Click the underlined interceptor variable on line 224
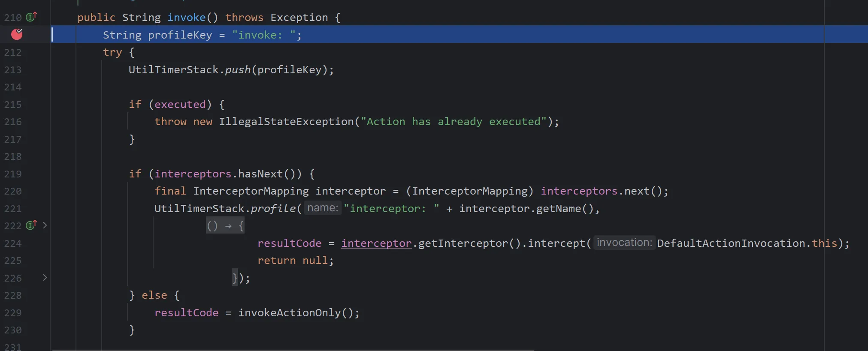Image resolution: width=868 pixels, height=351 pixels. (376, 243)
